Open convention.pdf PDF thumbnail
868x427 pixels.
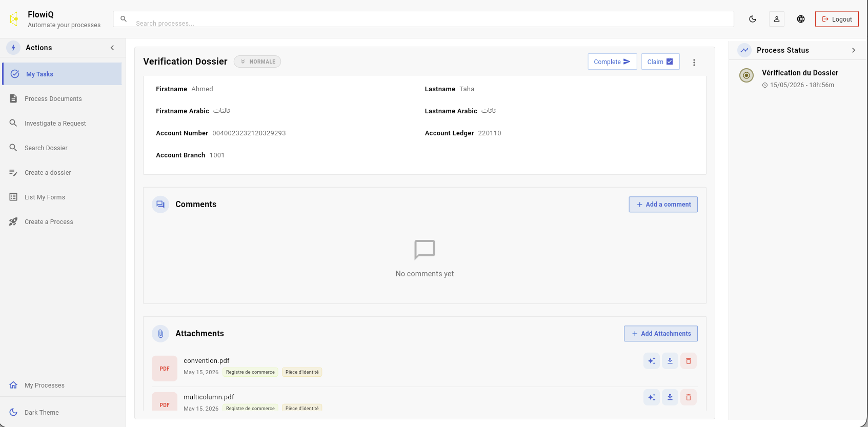click(165, 369)
